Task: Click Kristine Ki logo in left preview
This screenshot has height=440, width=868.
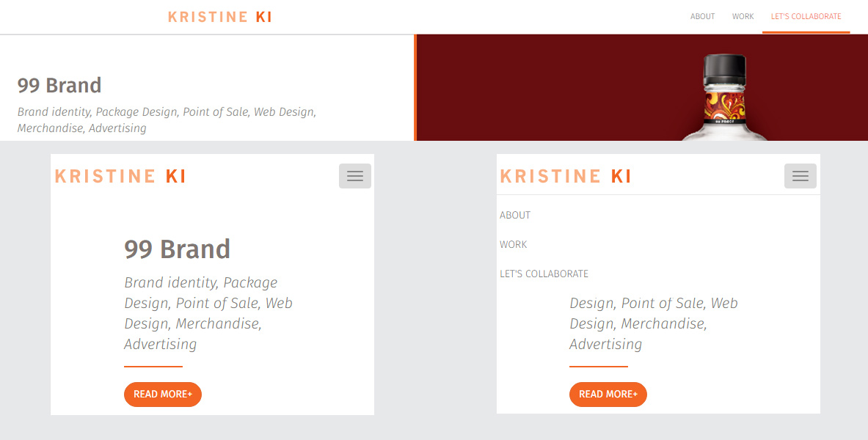Action: click(120, 176)
